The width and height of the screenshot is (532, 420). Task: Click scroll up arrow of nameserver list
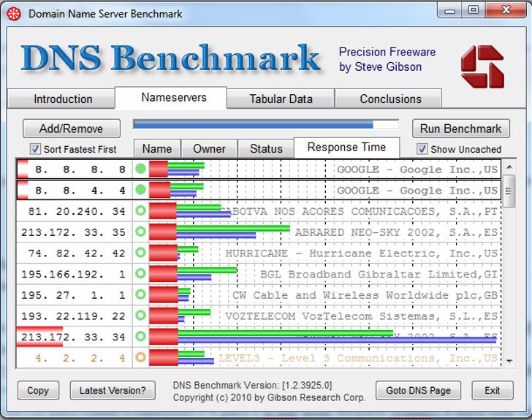coord(509,167)
